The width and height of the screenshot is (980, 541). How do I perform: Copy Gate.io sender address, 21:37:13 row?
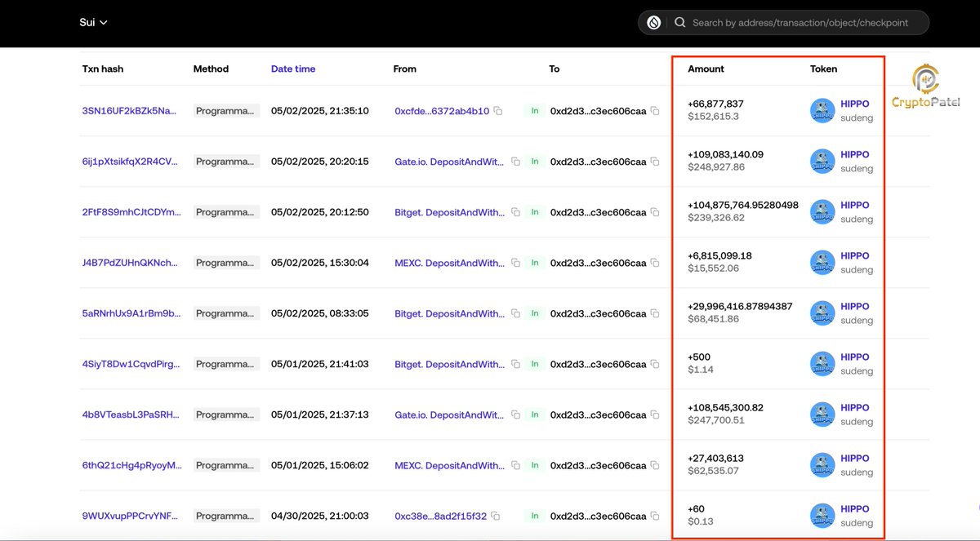515,415
